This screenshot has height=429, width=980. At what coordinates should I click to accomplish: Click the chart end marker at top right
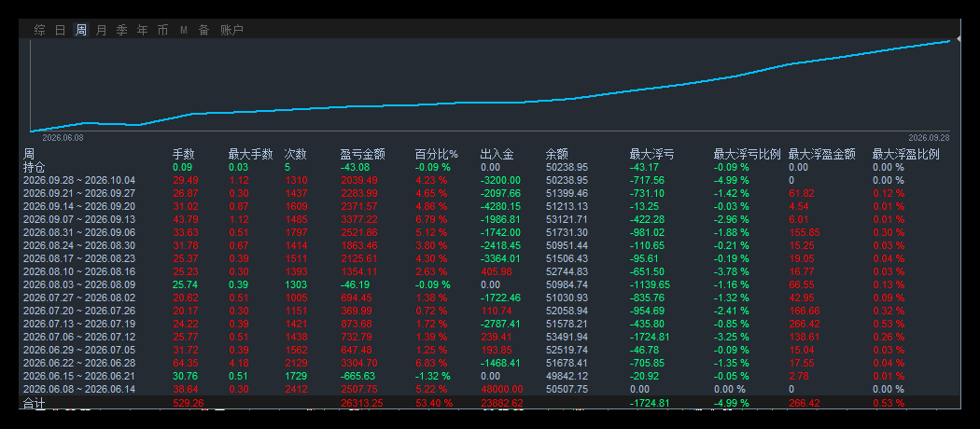pyautogui.click(x=959, y=39)
